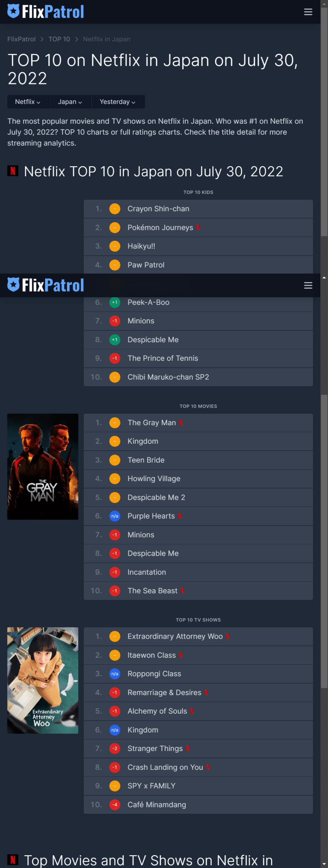Click the Extraordinary Attorney Woo poster image
Viewport: 328px width, 868px height.
click(x=43, y=680)
